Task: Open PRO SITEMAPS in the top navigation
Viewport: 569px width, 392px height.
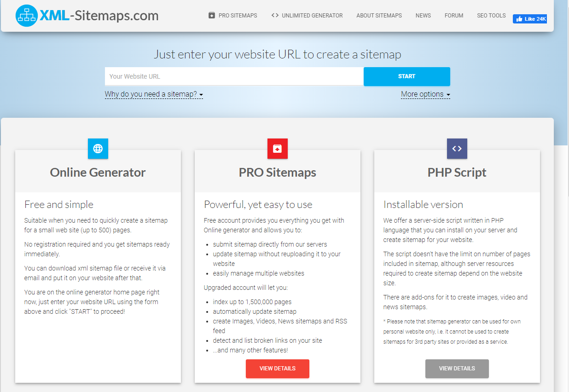Action: [233, 16]
